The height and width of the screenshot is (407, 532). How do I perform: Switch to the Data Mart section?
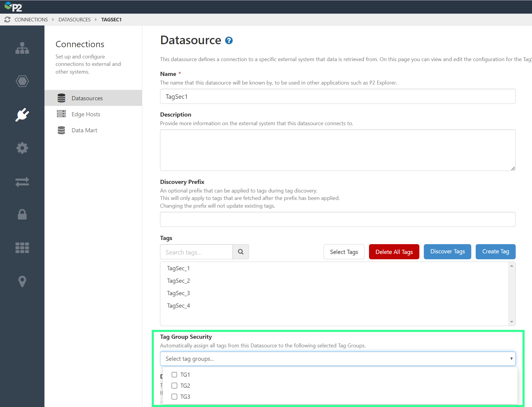(x=84, y=130)
